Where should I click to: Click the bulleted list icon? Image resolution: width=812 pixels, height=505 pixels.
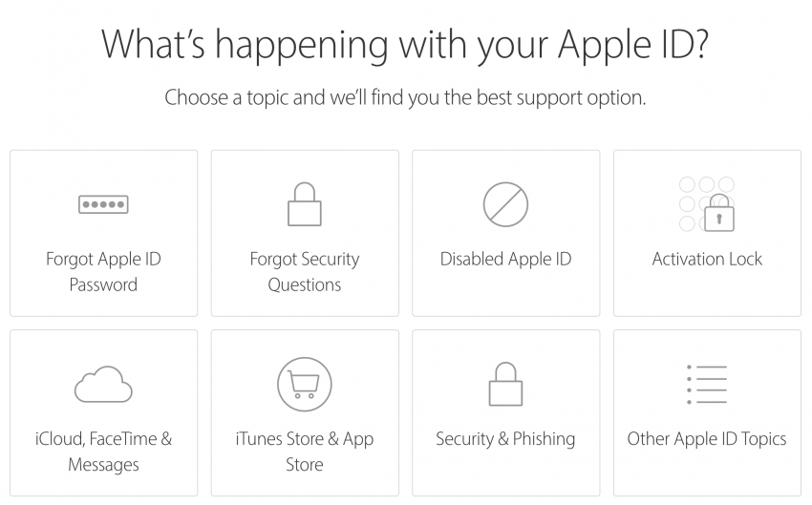707,384
